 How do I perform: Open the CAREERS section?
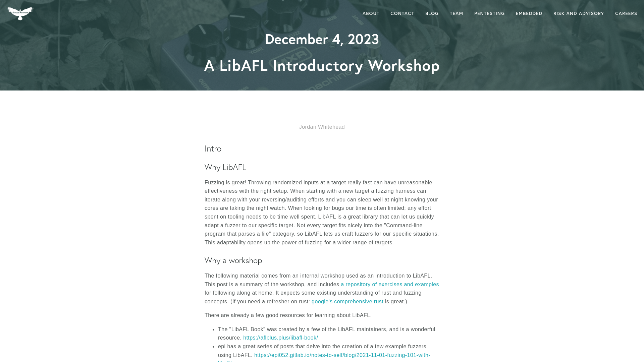tap(626, 13)
